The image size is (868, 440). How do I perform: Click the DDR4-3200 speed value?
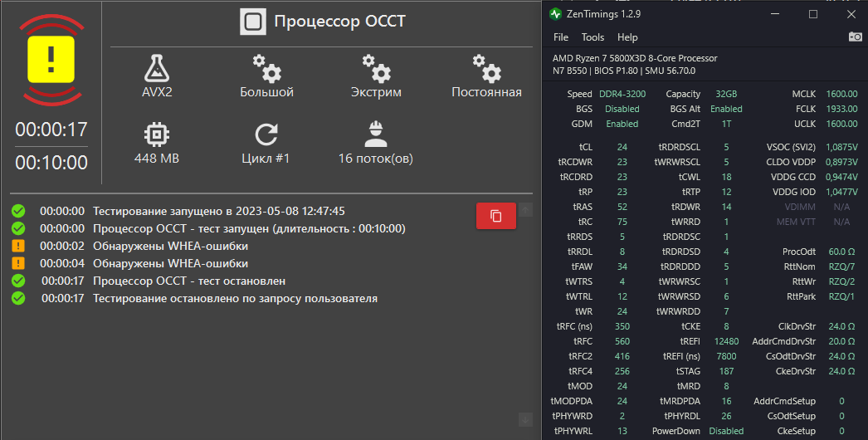(x=622, y=94)
